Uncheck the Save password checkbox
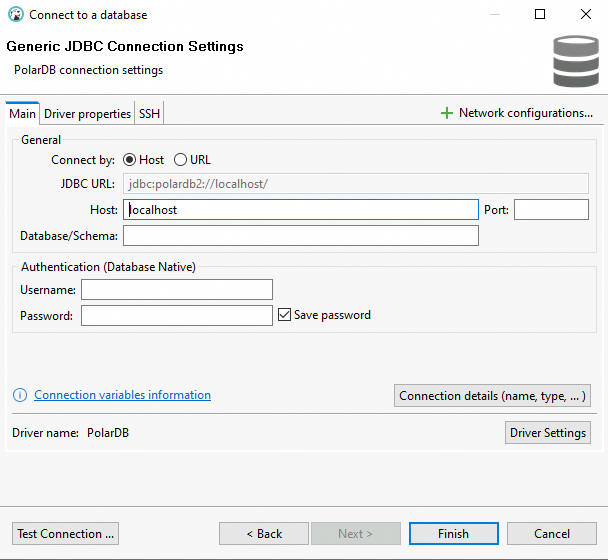The image size is (608, 560). [285, 315]
